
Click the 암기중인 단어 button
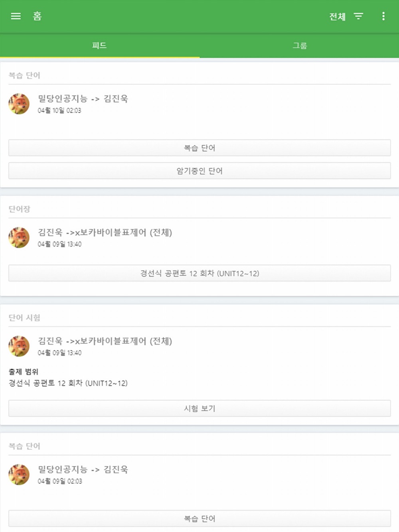(x=199, y=171)
